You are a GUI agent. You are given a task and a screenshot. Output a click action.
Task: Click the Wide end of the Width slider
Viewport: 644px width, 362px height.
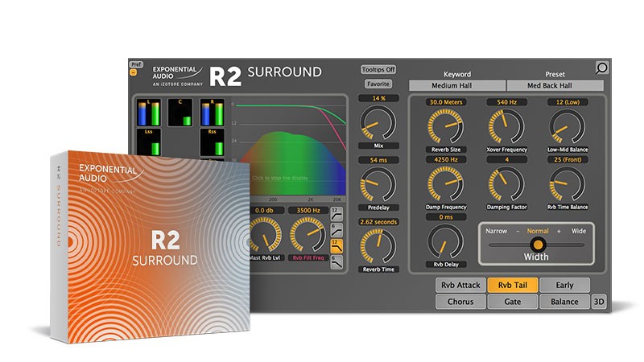tap(579, 231)
